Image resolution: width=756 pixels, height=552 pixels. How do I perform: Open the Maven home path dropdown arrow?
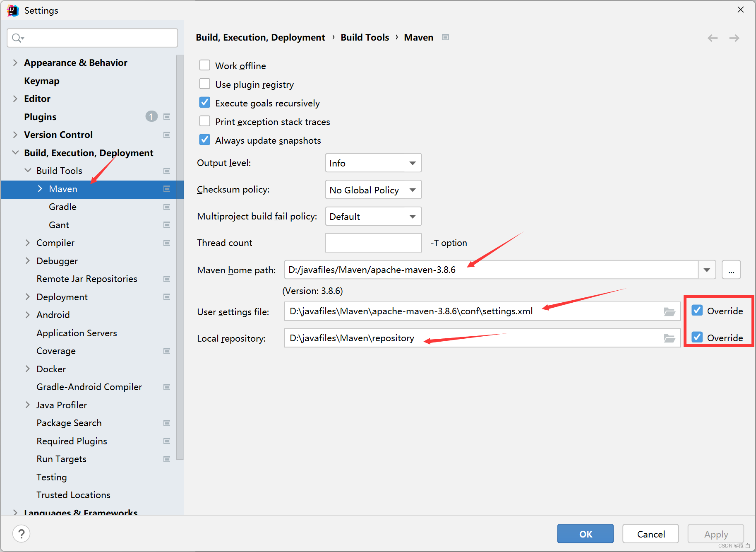coord(707,270)
